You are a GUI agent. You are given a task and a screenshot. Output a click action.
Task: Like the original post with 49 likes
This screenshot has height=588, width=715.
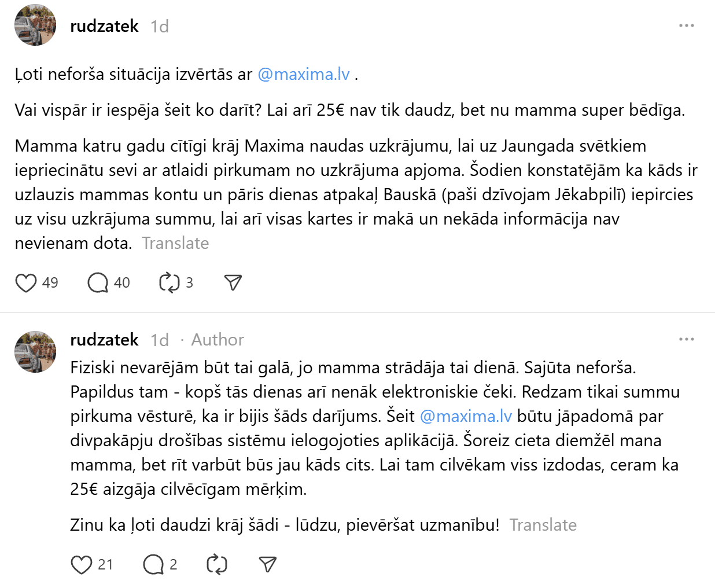click(x=26, y=283)
